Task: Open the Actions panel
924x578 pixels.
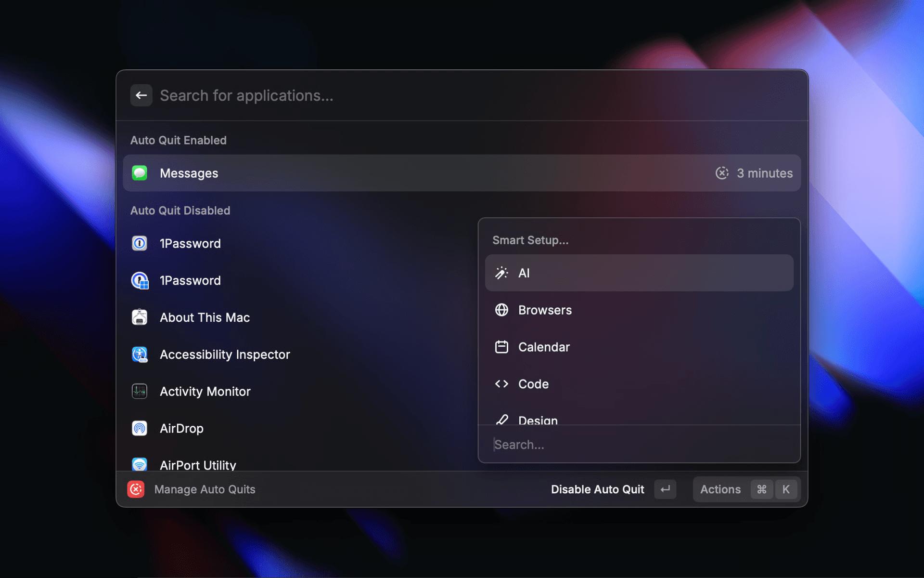Action: point(720,489)
